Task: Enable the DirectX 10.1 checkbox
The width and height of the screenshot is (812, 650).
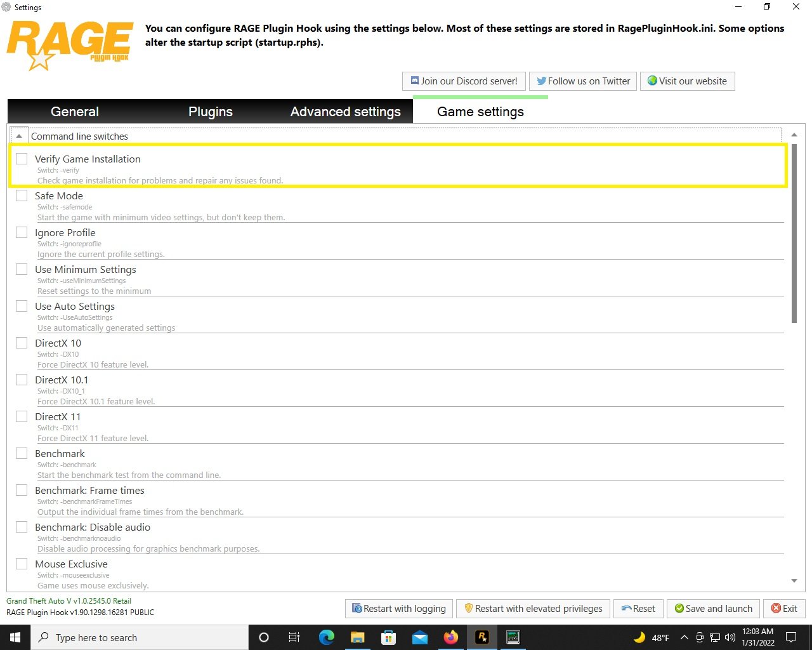Action: pos(22,380)
